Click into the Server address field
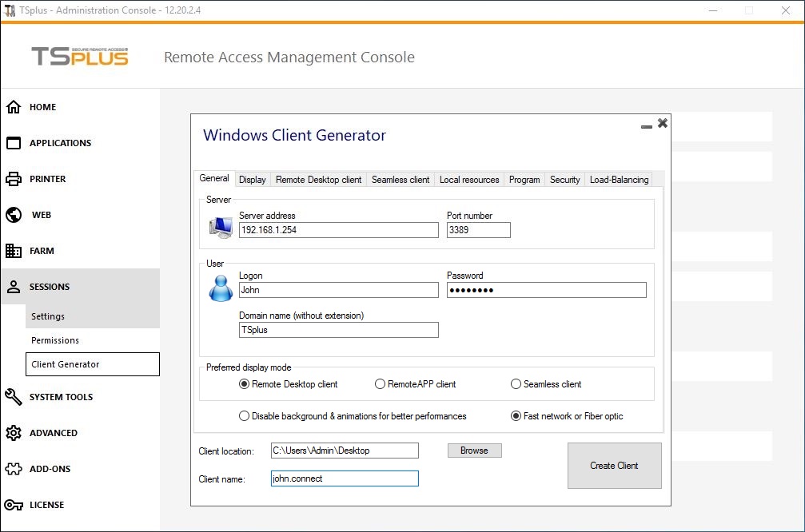Viewport: 805px width, 532px height. (338, 230)
